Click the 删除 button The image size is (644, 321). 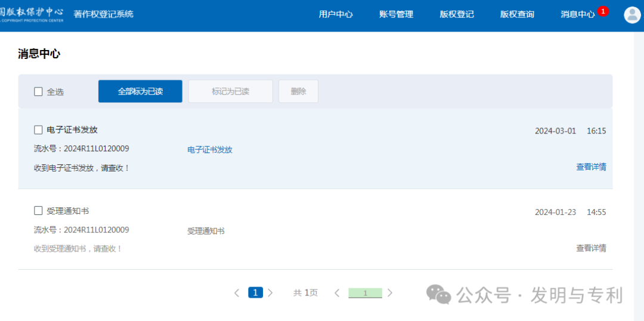click(x=298, y=92)
